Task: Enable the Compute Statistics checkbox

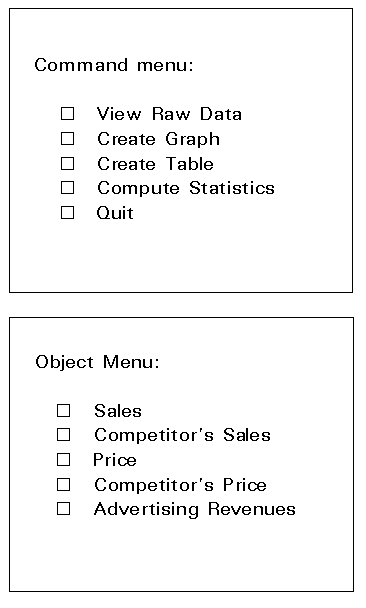Action: point(67,188)
